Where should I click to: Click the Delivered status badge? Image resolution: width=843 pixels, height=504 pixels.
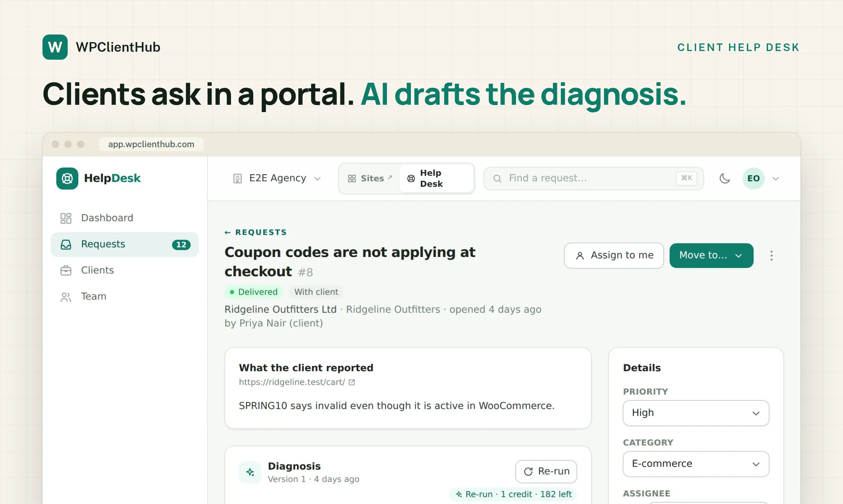254,292
